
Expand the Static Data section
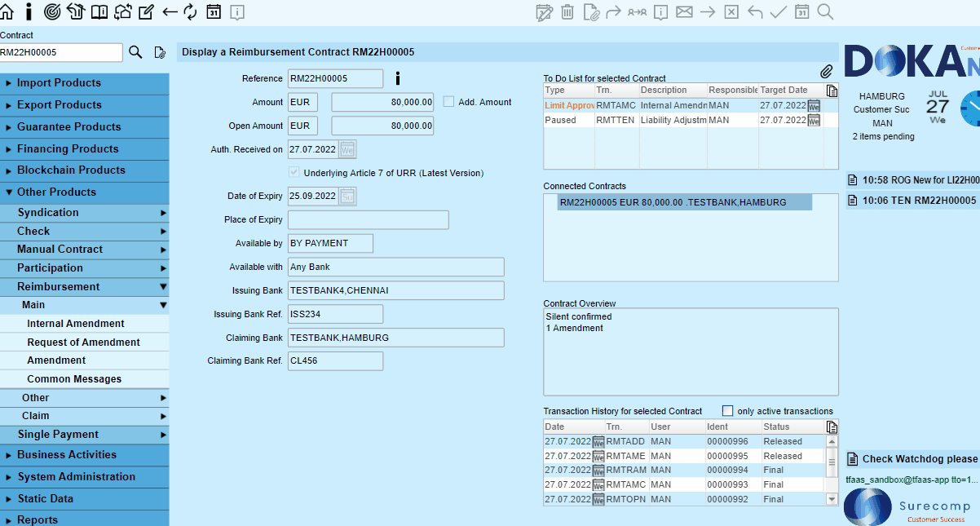pyautogui.click(x=85, y=499)
